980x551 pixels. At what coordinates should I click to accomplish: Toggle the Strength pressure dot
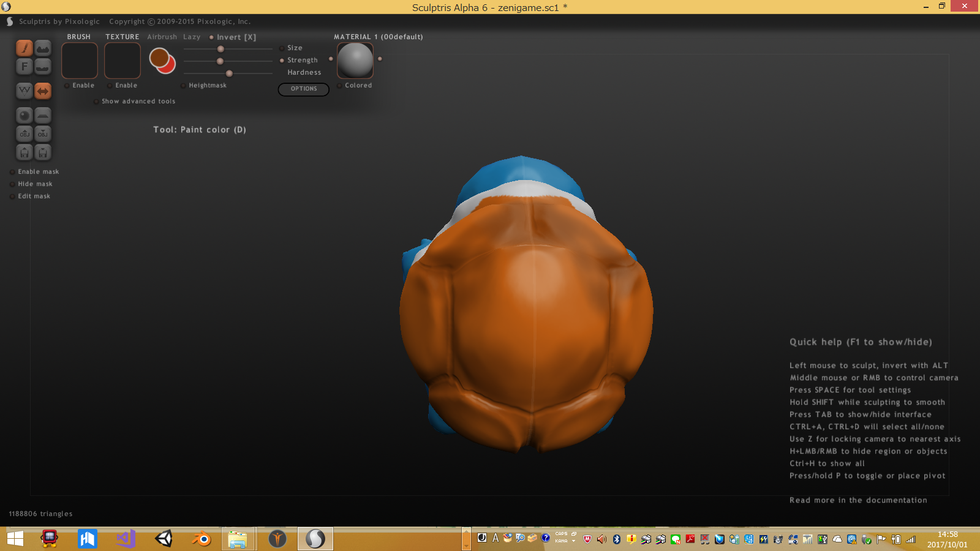(282, 61)
